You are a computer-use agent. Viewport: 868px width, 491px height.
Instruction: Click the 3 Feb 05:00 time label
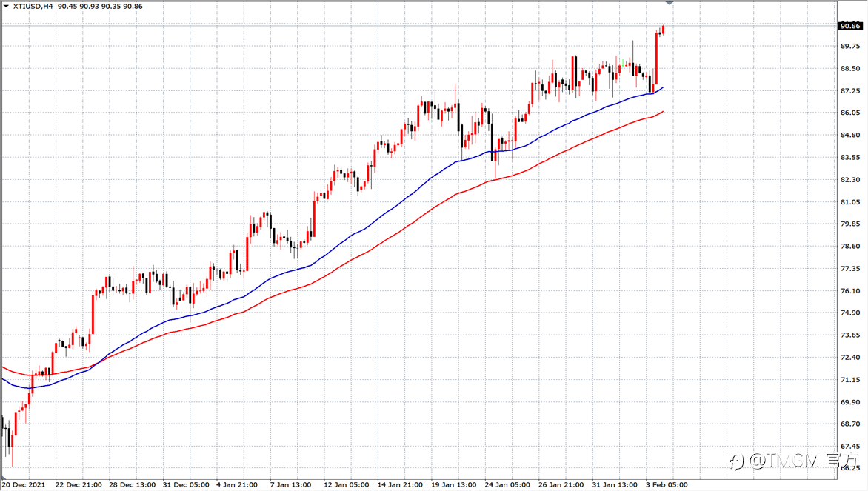point(667,485)
